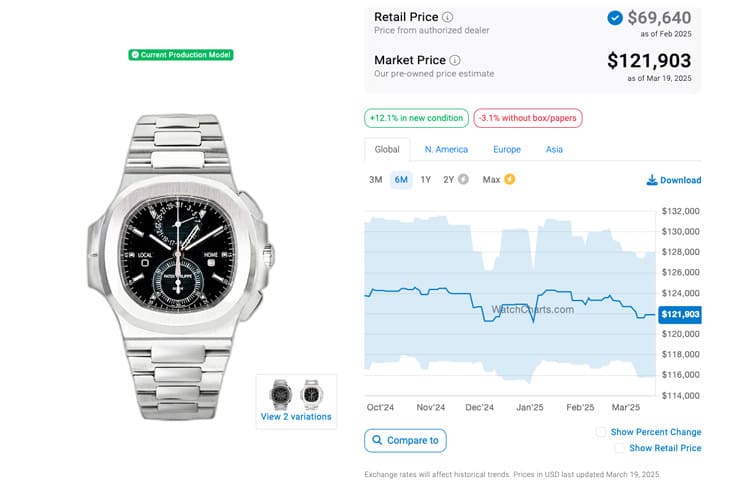
Task: Switch to the N. America tab
Action: point(446,149)
